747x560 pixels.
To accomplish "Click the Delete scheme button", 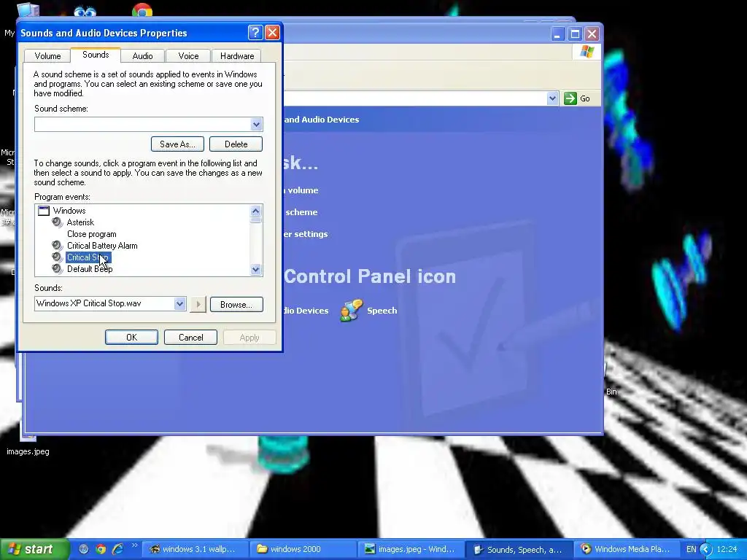I will [x=236, y=144].
